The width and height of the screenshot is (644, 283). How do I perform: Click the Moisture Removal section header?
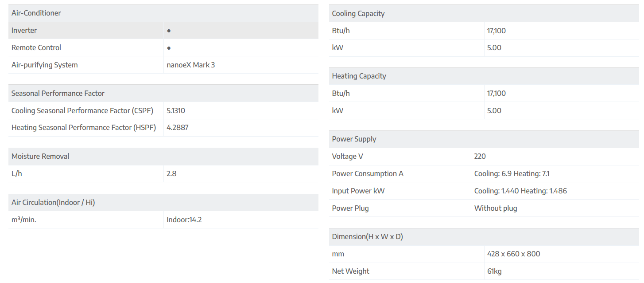pos(40,157)
